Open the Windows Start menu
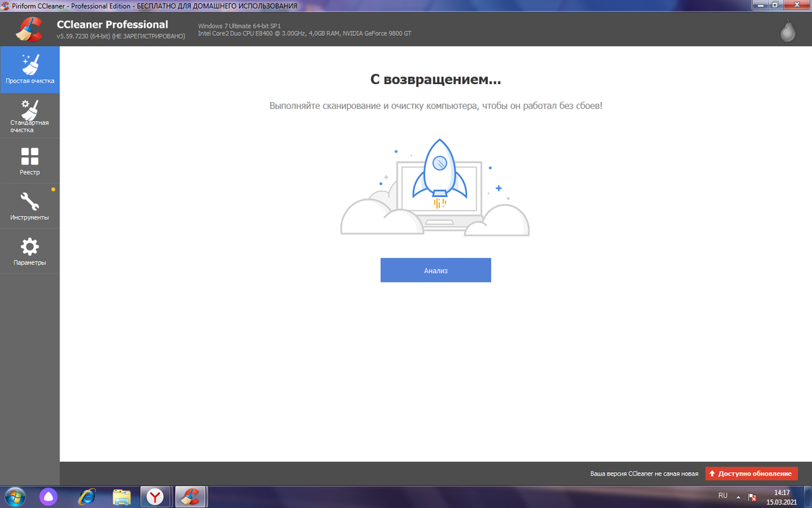812x508 pixels. [15, 497]
